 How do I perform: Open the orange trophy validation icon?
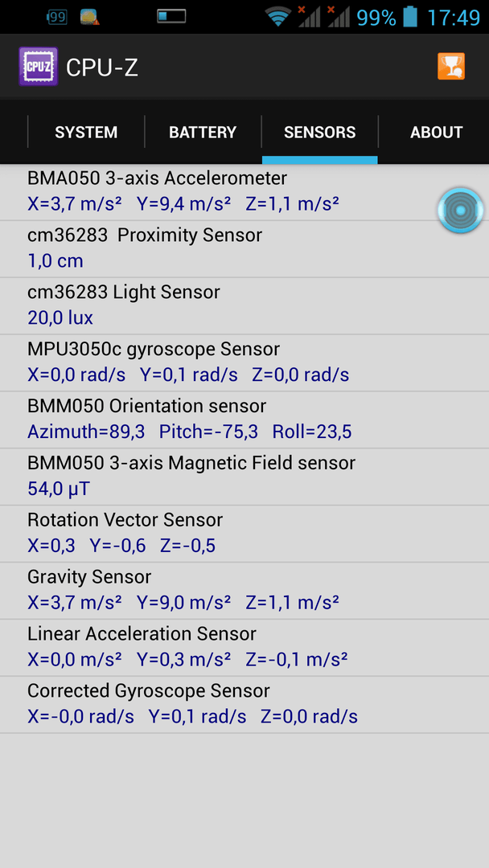click(x=451, y=67)
